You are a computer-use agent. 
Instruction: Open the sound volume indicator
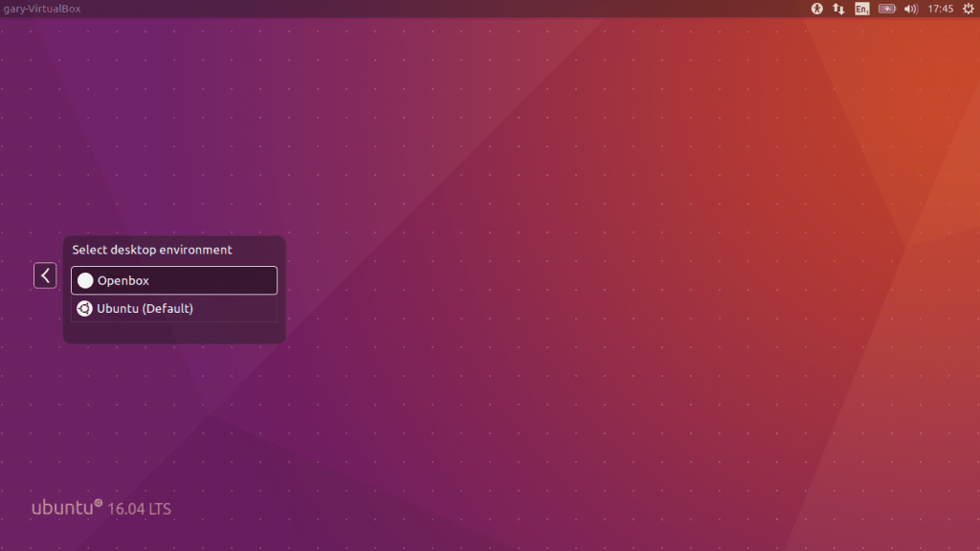tap(911, 9)
